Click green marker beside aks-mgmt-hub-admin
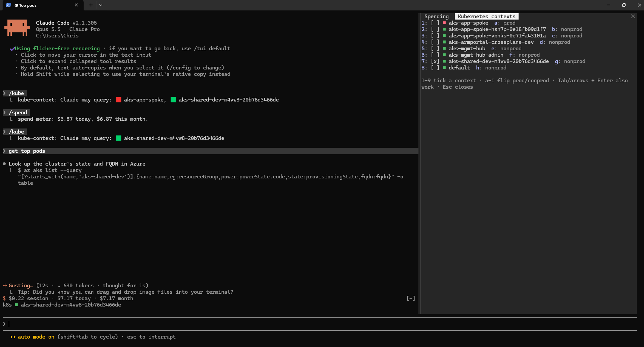Image resolution: width=644 pixels, height=347 pixels. coord(444,55)
